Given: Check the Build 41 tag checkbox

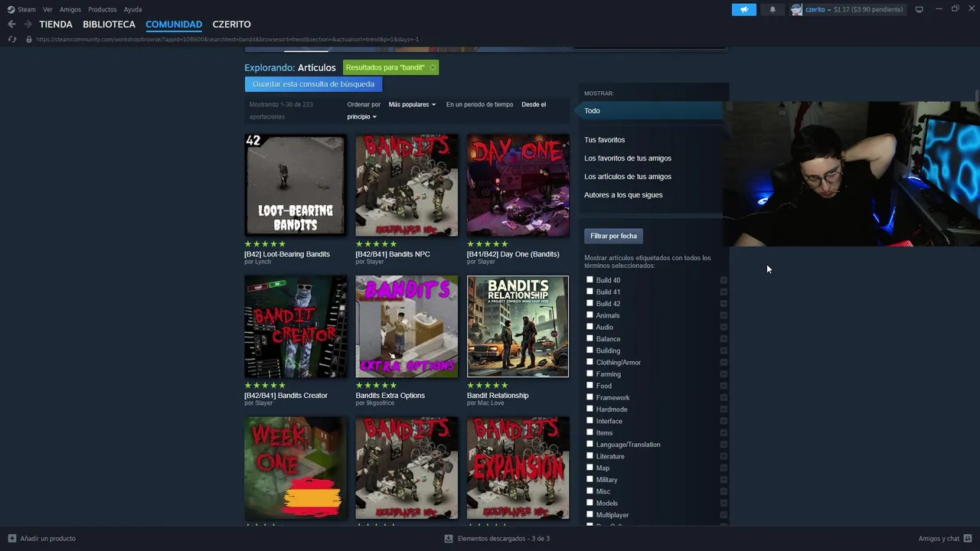Looking at the screenshot, I should pos(590,291).
